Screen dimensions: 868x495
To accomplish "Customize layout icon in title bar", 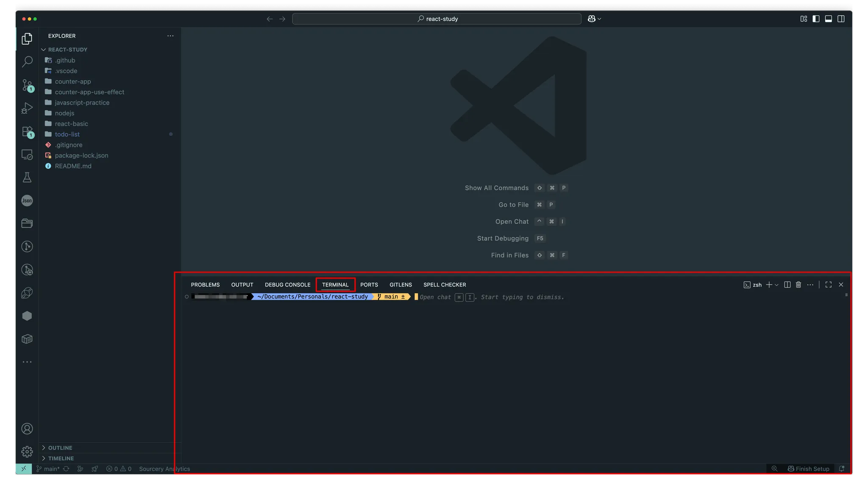I will [x=804, y=19].
